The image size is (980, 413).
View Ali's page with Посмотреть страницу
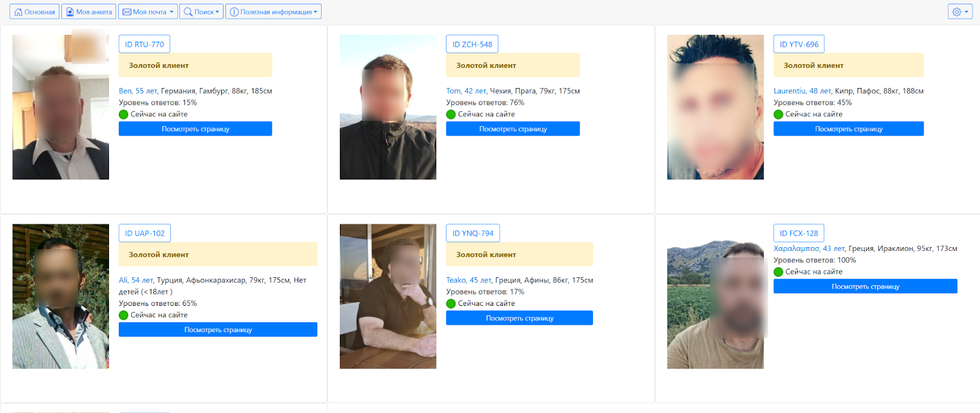point(218,330)
